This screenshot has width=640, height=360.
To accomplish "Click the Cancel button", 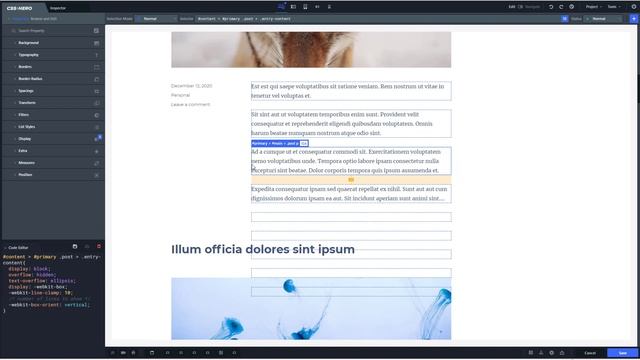I will tap(590, 353).
